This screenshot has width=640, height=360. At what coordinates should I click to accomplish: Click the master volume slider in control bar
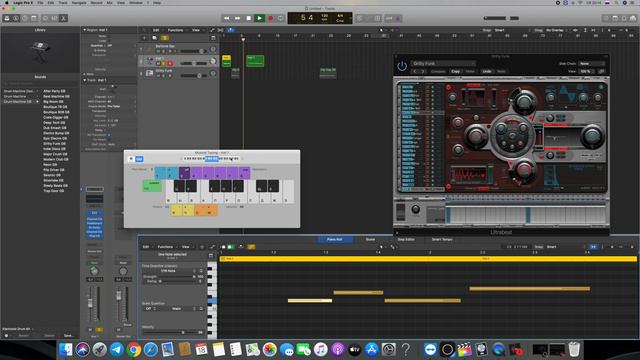click(501, 18)
